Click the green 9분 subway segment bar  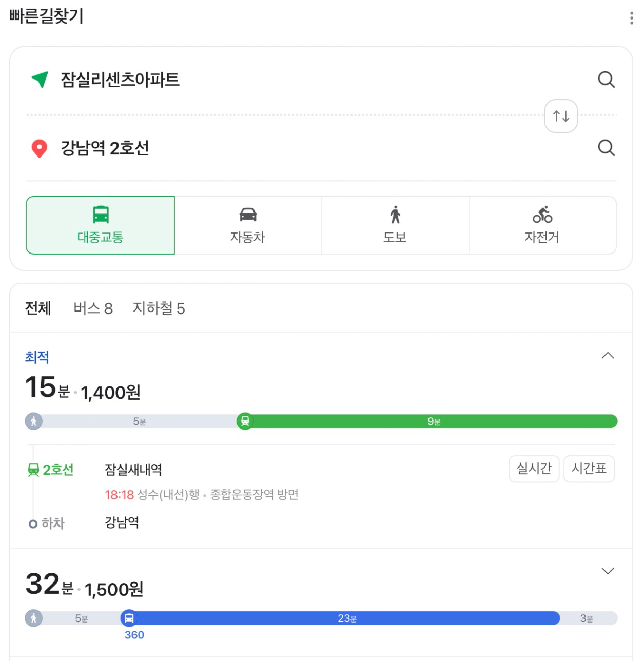(434, 421)
